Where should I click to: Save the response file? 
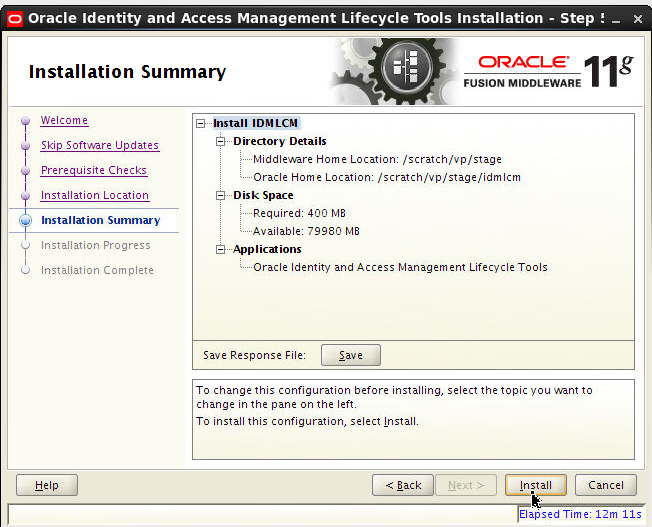[351, 355]
